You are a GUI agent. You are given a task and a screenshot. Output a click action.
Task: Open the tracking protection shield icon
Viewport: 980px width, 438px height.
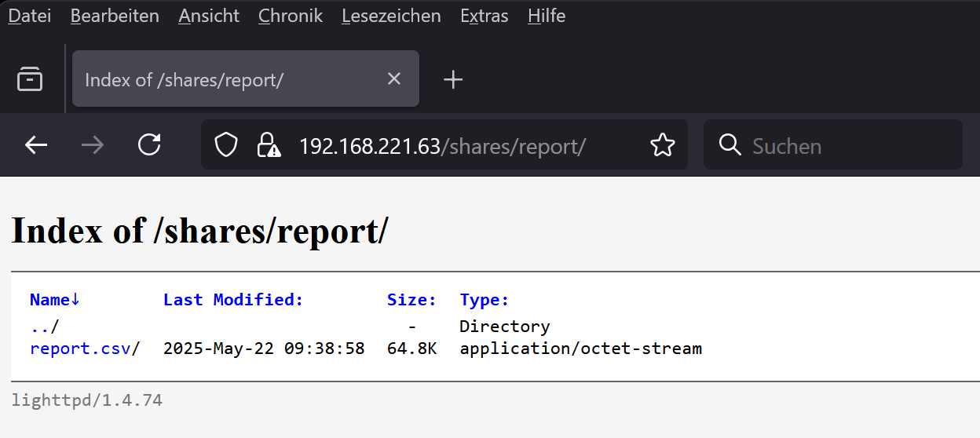point(226,145)
